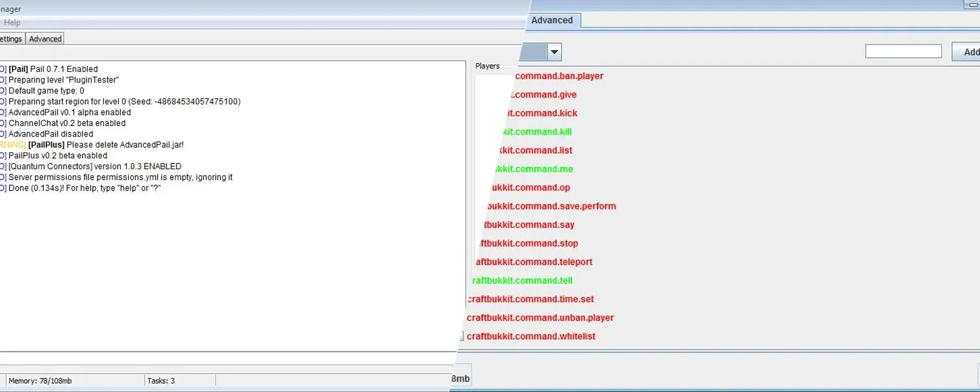Click the Add button
This screenshot has height=392, width=980.
[966, 52]
